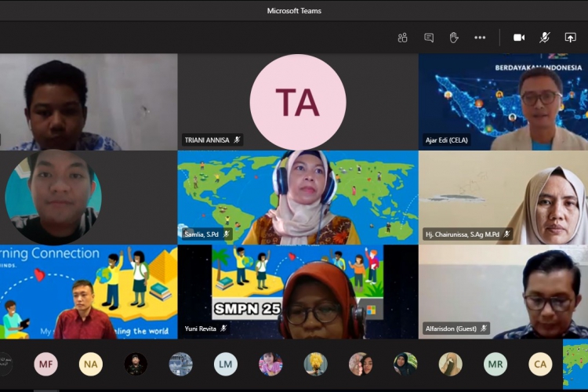
Task: Select Hj. Chairunissa video tile
Action: pyautogui.click(x=503, y=196)
